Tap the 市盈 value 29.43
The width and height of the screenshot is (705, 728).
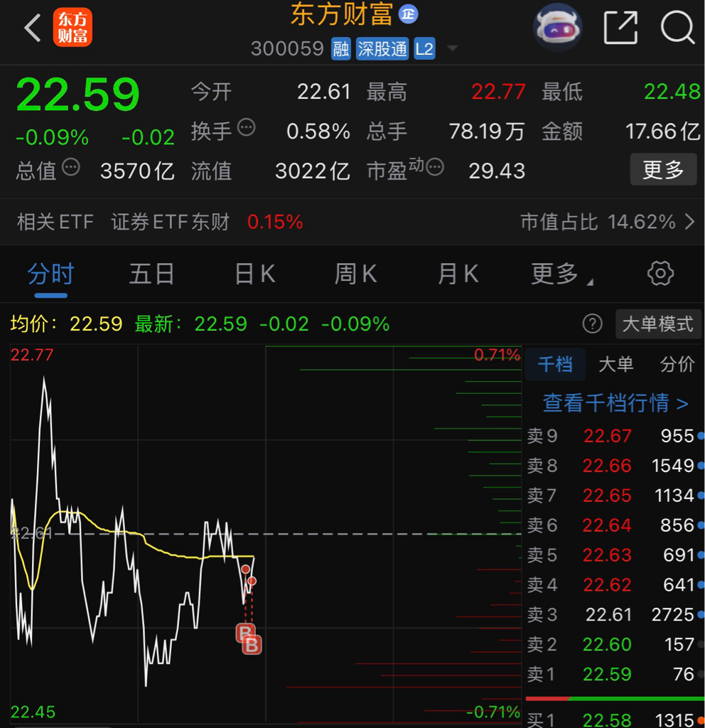point(497,171)
